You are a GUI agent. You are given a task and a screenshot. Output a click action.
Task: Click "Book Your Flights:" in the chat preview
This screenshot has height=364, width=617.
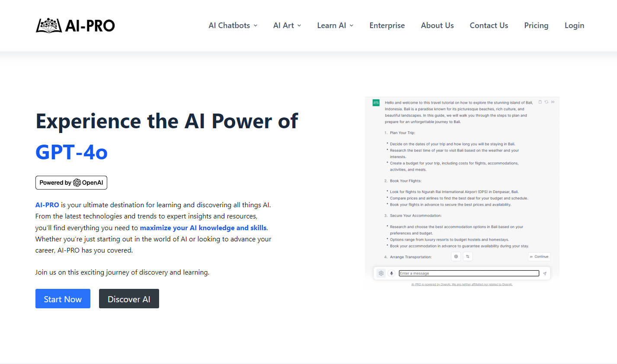click(406, 181)
